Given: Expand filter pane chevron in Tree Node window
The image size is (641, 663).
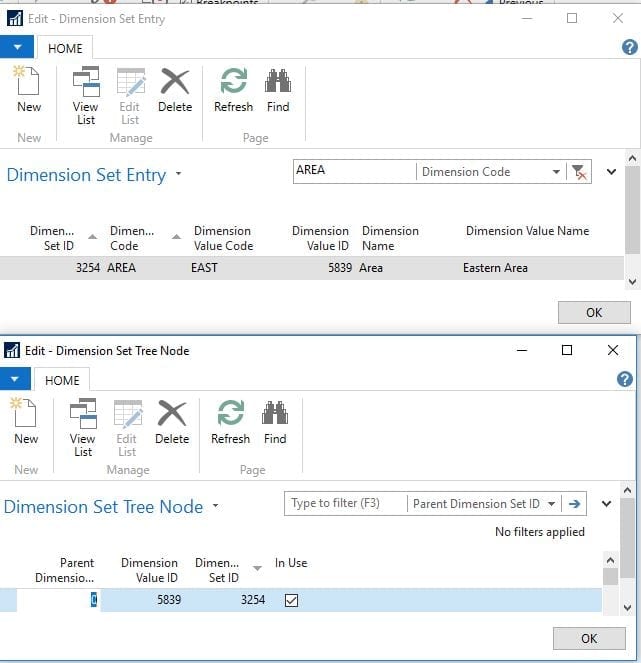Looking at the screenshot, I should pyautogui.click(x=606, y=504).
